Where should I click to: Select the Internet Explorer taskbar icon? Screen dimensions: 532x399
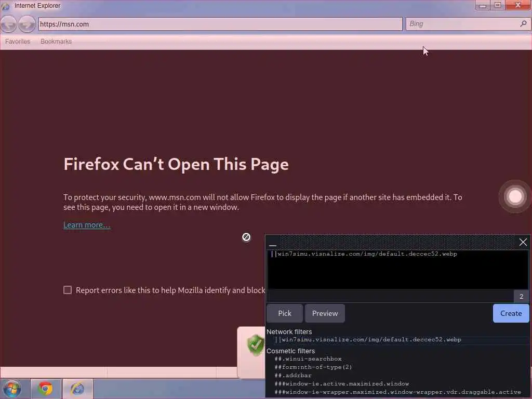tap(78, 389)
